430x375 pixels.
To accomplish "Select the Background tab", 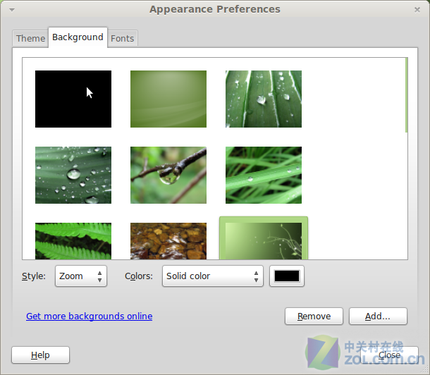I will (78, 37).
